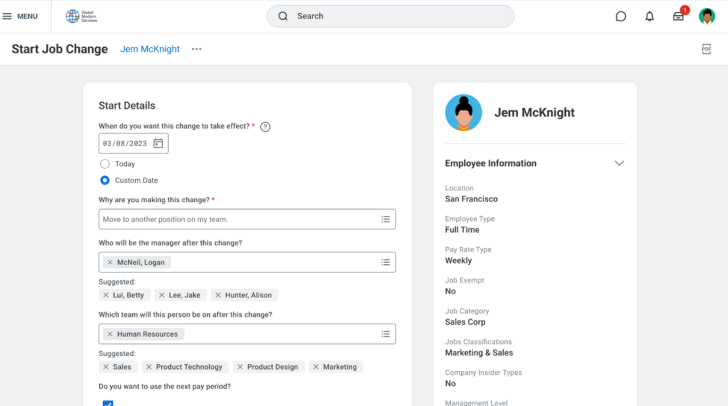Click help icon beside effective date question
Viewport: 728px width, 406px height.
coord(265,127)
